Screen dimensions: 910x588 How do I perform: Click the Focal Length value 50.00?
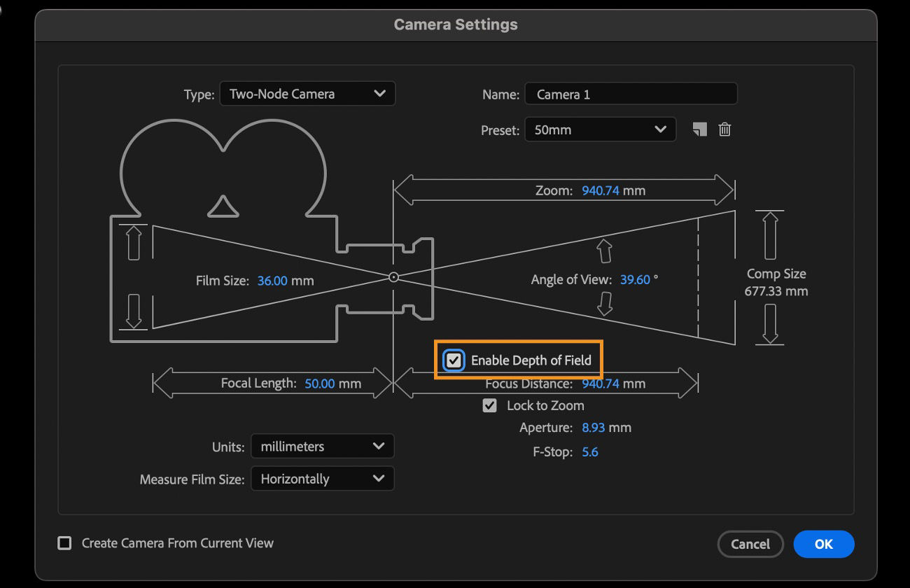320,384
